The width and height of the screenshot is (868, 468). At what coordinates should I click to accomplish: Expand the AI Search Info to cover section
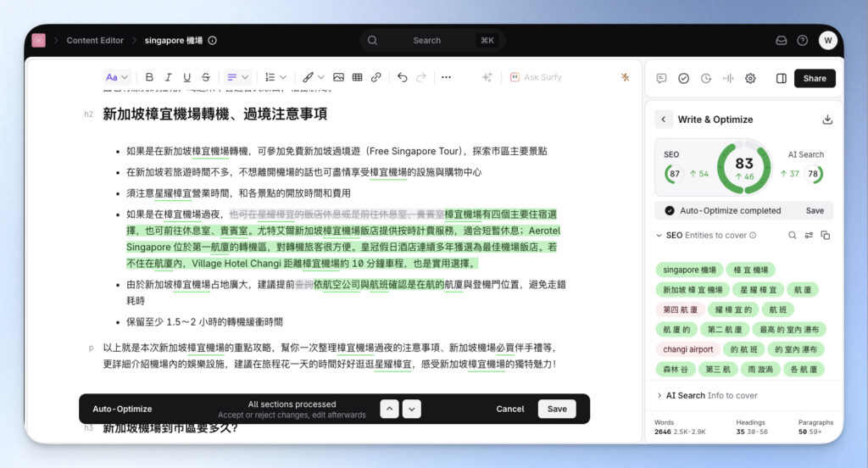click(x=659, y=395)
